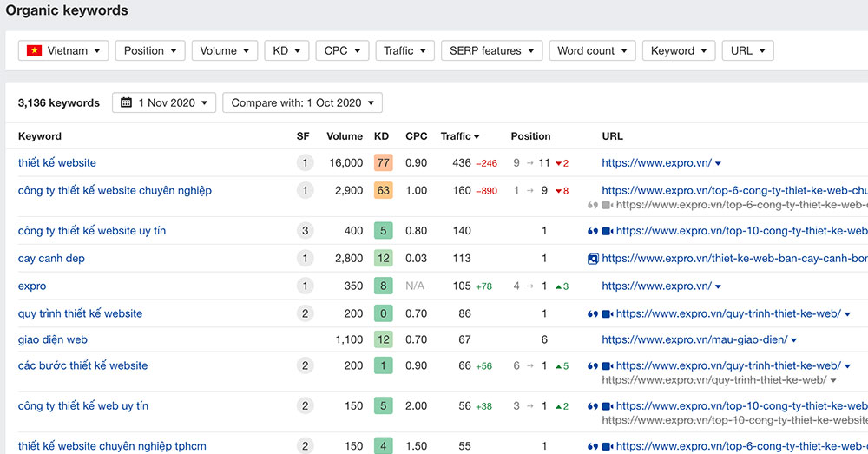Click the URL column header
Image resolution: width=868 pixels, height=454 pixels.
tap(612, 136)
